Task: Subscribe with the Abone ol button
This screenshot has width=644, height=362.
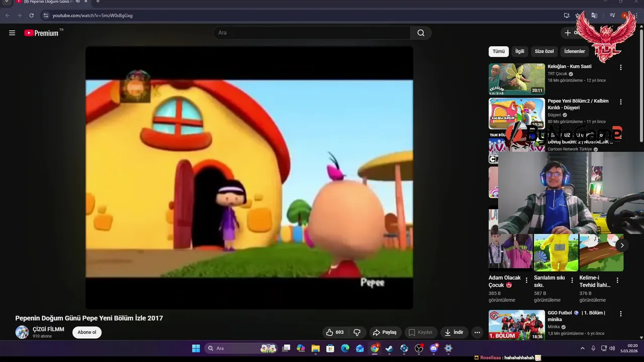Action: tap(87, 332)
